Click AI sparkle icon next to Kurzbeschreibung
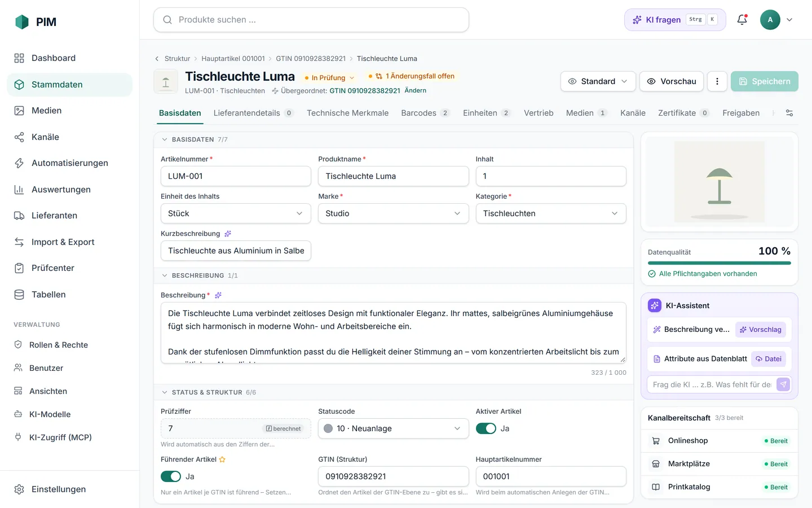Viewport: 812px width, 508px height. (x=228, y=234)
